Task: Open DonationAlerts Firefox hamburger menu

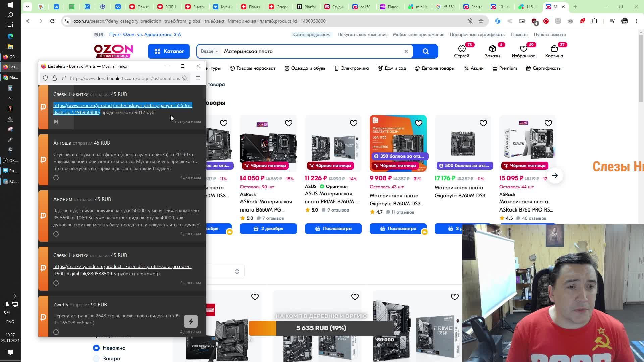Action: pyautogui.click(x=198, y=78)
